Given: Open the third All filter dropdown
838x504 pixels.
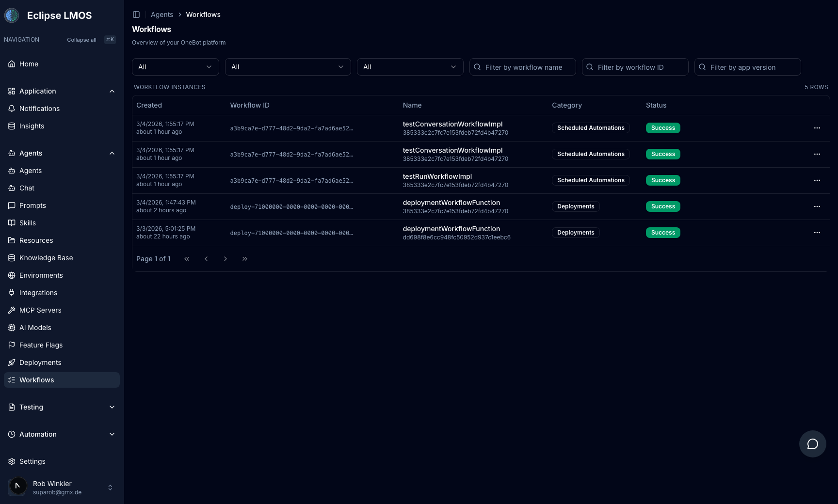Looking at the screenshot, I should tap(410, 67).
